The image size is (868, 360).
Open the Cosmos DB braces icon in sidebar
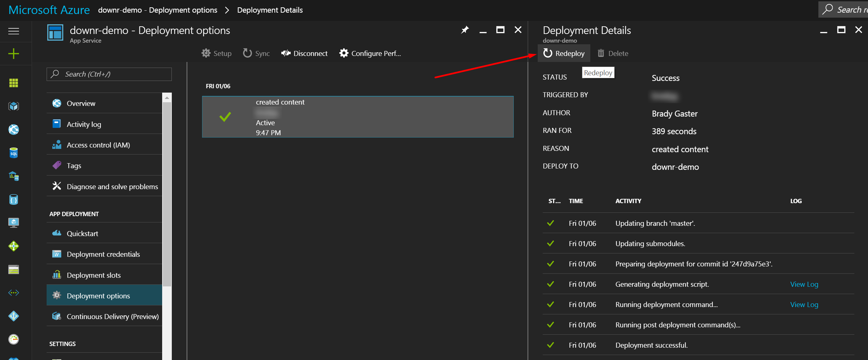13,199
